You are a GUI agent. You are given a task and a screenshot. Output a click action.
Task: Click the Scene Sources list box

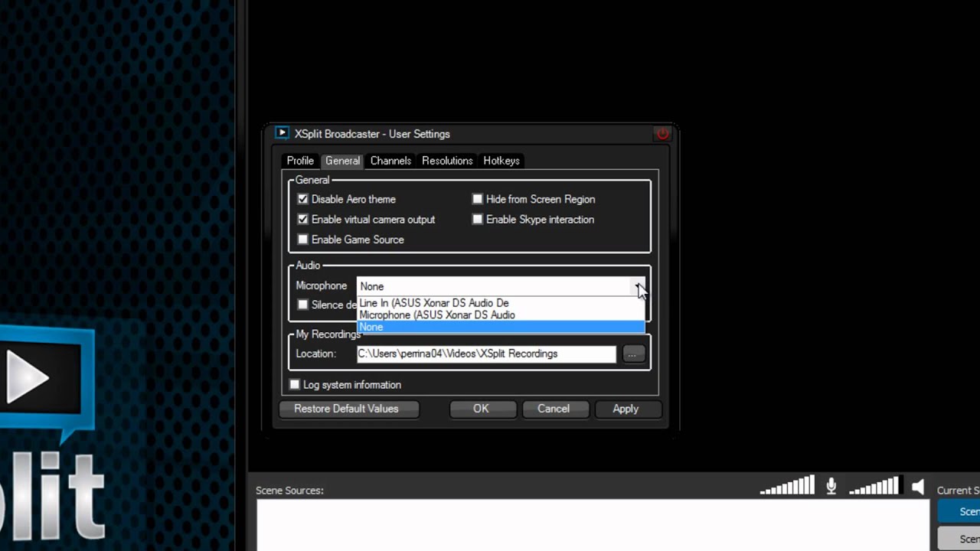click(593, 525)
